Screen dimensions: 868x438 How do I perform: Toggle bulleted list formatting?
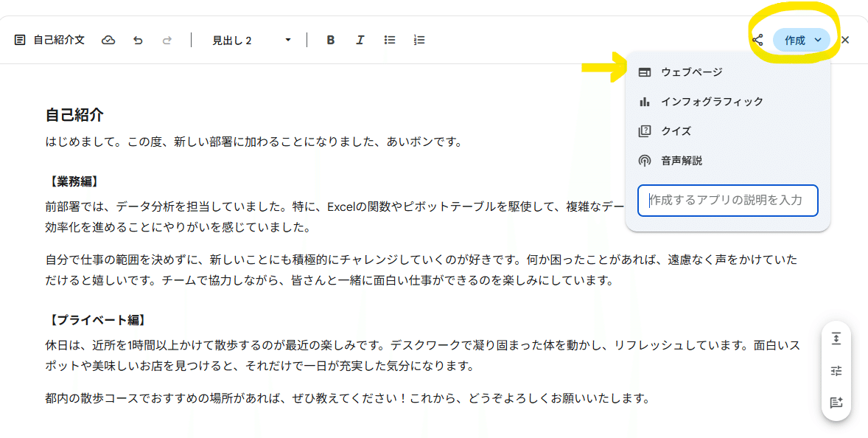(389, 40)
